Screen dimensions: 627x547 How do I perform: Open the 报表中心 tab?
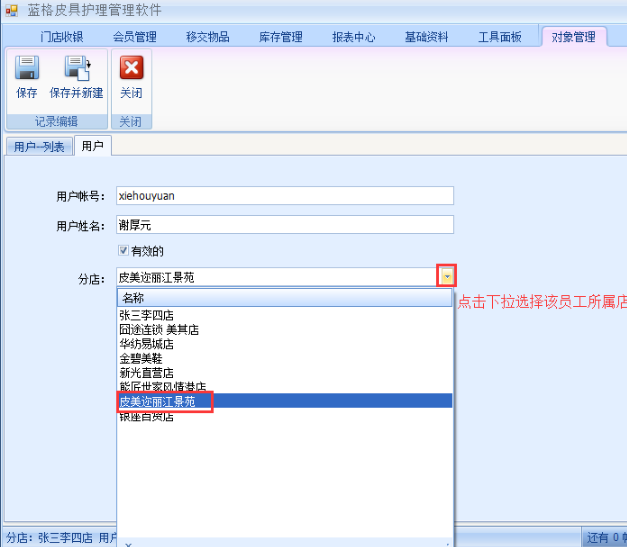[x=354, y=37]
